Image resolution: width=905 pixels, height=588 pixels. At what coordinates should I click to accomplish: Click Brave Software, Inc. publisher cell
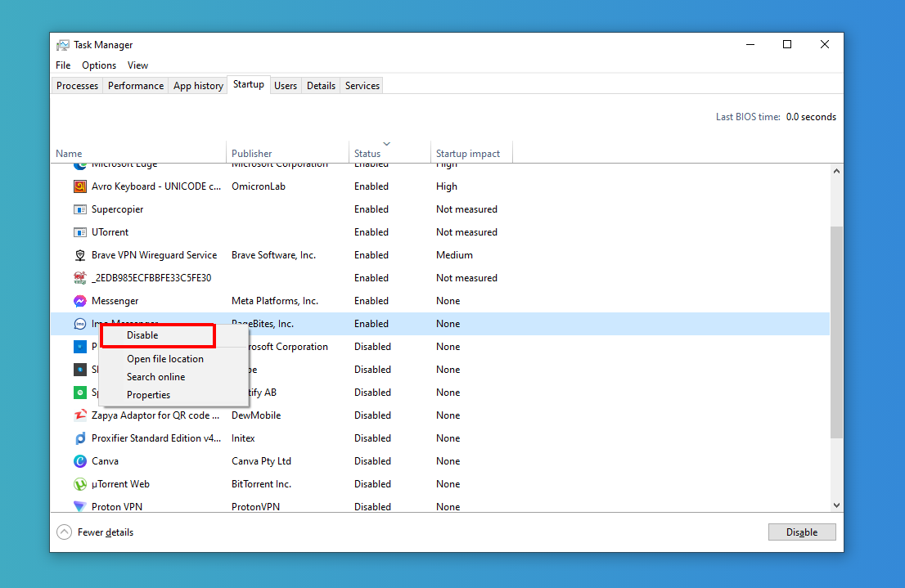tap(273, 255)
